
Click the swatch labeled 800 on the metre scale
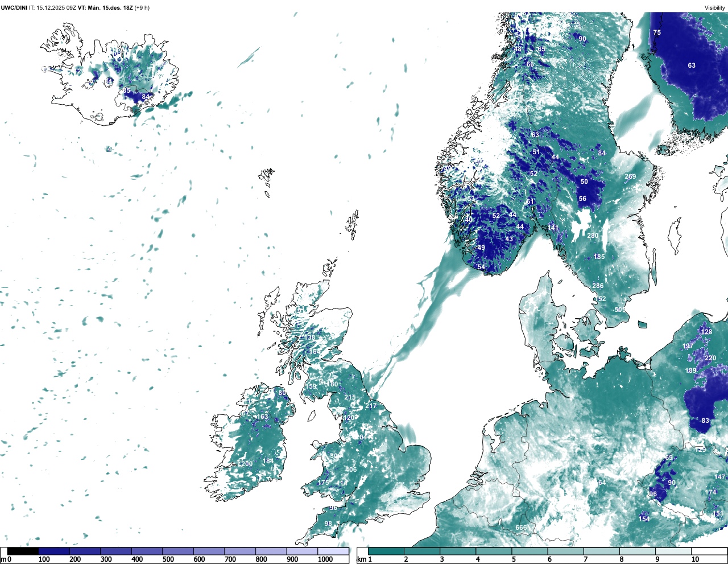[271, 551]
